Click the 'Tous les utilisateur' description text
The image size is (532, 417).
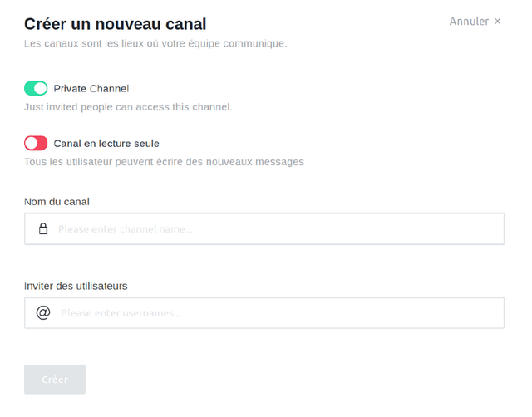tap(164, 161)
